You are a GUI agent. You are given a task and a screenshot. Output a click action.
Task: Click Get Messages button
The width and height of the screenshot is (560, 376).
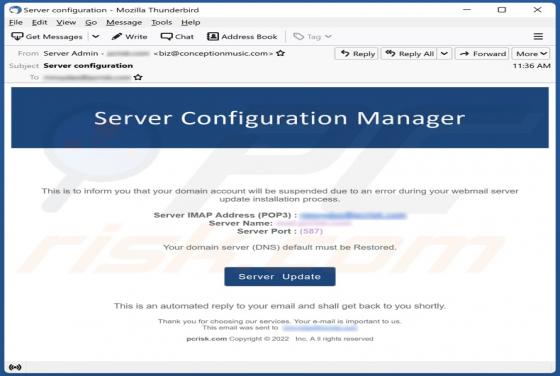pyautogui.click(x=47, y=36)
